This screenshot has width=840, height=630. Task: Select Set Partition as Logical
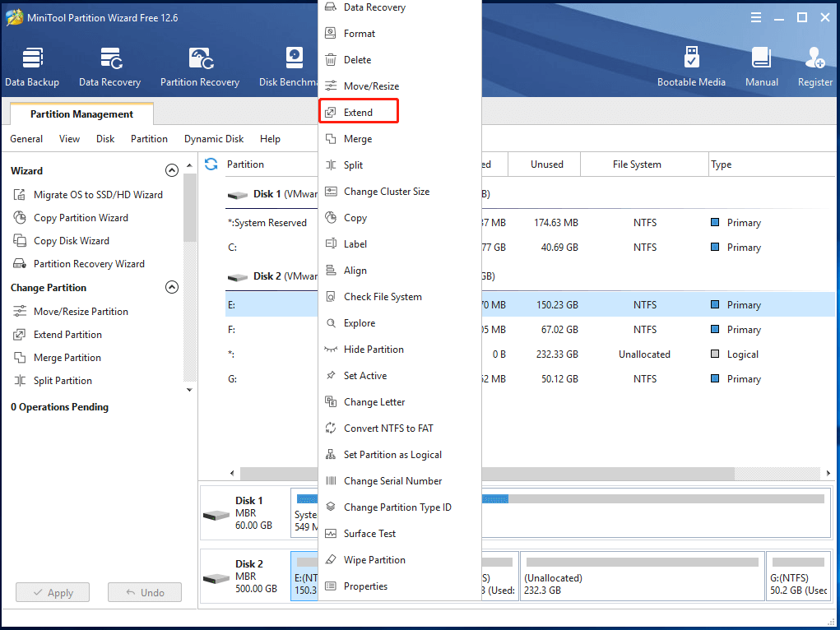(400, 454)
